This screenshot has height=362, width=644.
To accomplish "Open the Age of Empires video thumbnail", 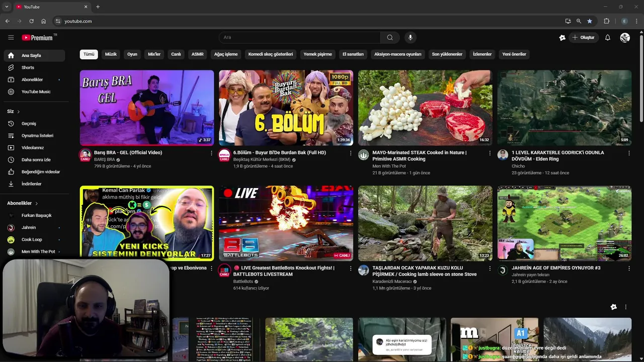I will 565,223.
